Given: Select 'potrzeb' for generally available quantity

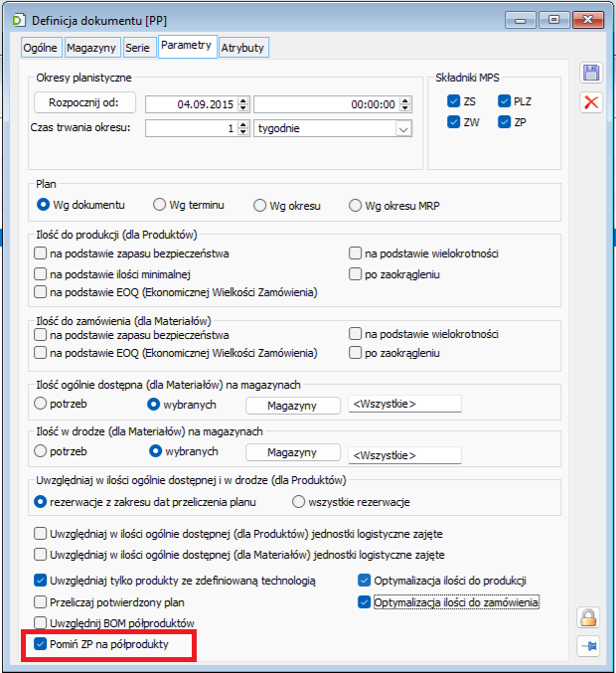Looking at the screenshot, I should tap(41, 404).
